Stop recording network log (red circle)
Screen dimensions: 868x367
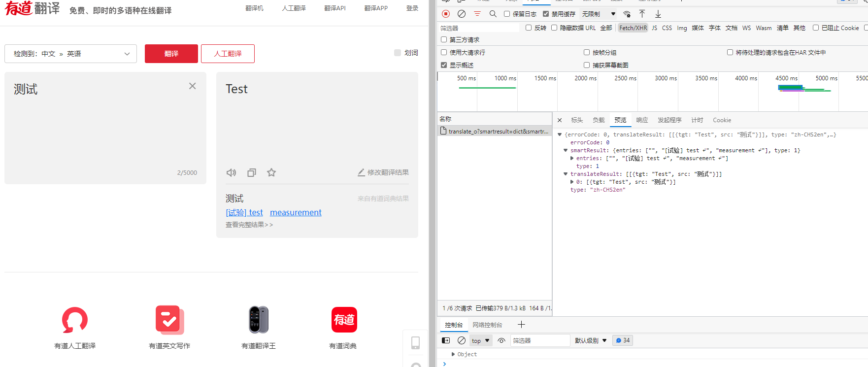pyautogui.click(x=446, y=14)
